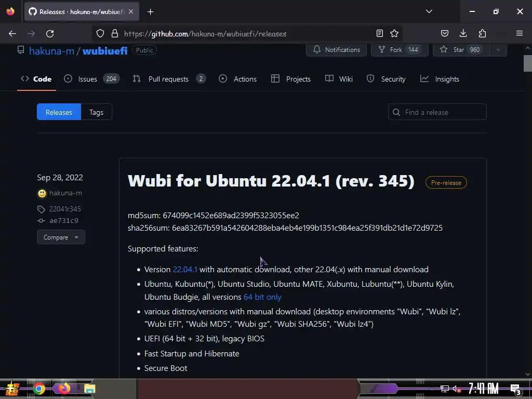Switch to the Code tab
This screenshot has height=399, width=532.
point(36,79)
